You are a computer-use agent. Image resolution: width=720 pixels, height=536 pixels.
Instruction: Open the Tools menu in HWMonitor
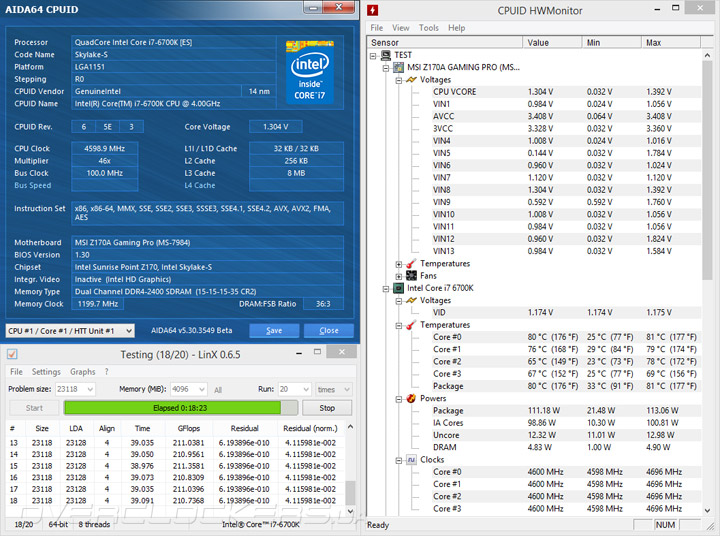point(428,28)
